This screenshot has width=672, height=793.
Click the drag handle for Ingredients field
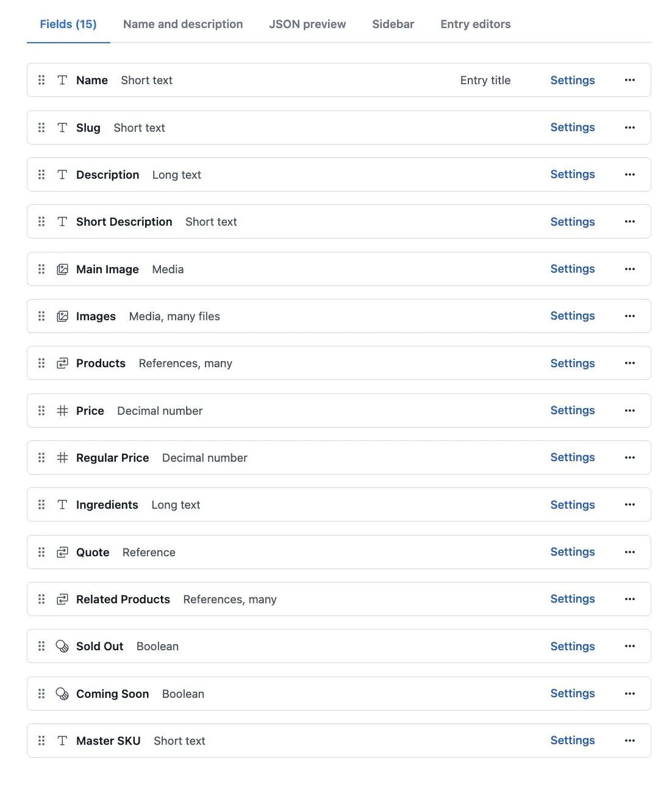(x=41, y=504)
